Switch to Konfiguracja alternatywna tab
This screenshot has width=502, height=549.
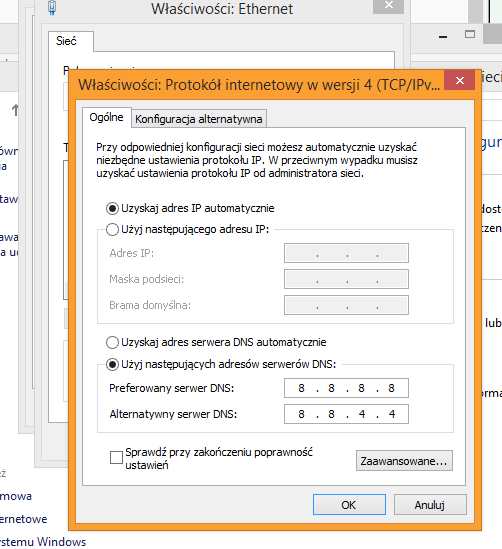click(x=198, y=119)
